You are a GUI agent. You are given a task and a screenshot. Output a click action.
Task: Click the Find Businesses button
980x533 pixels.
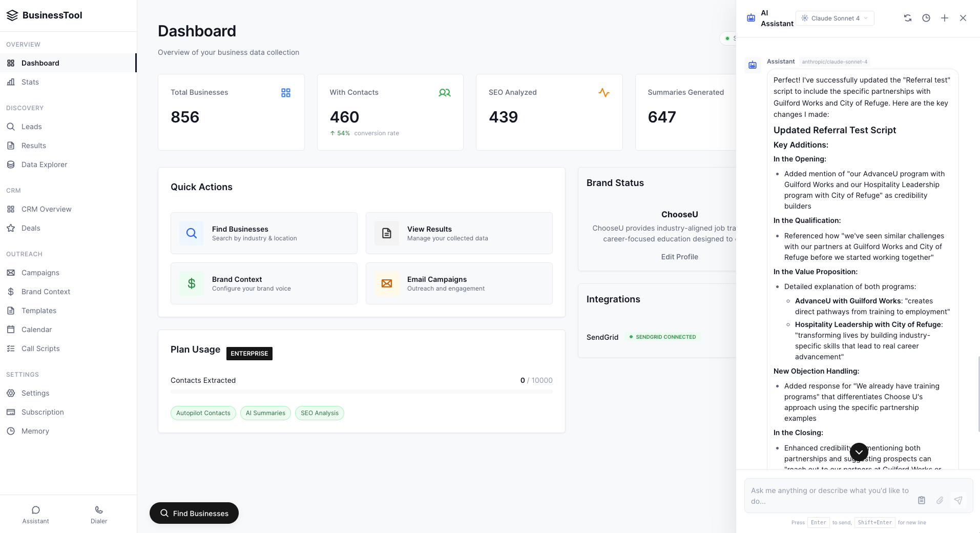click(x=194, y=513)
